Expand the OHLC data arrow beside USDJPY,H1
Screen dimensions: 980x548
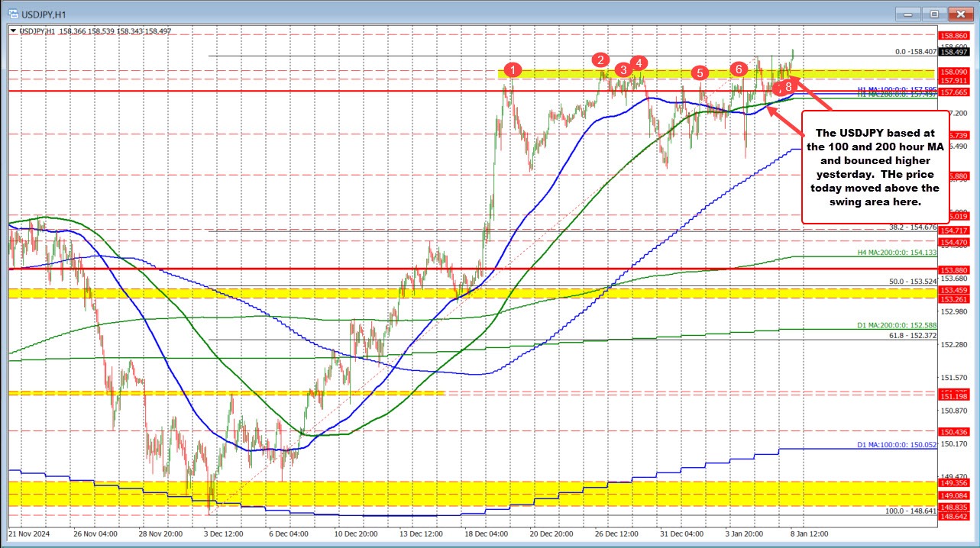11,31
